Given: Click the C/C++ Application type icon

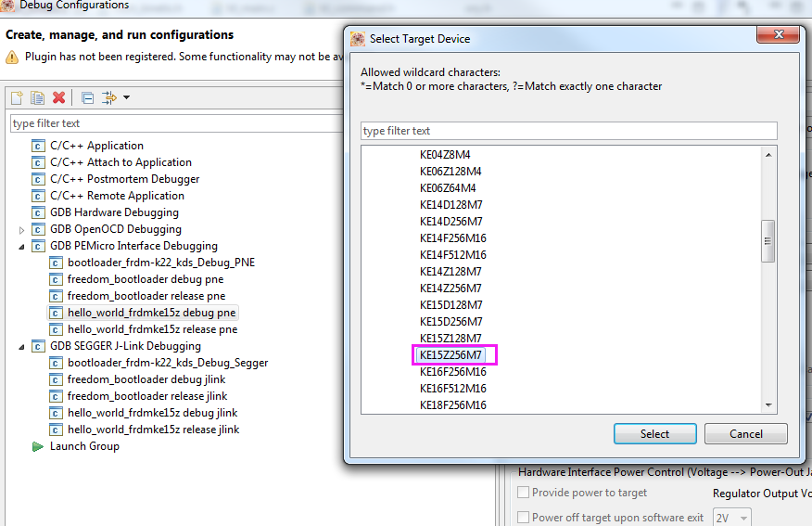Looking at the screenshot, I should (x=38, y=146).
